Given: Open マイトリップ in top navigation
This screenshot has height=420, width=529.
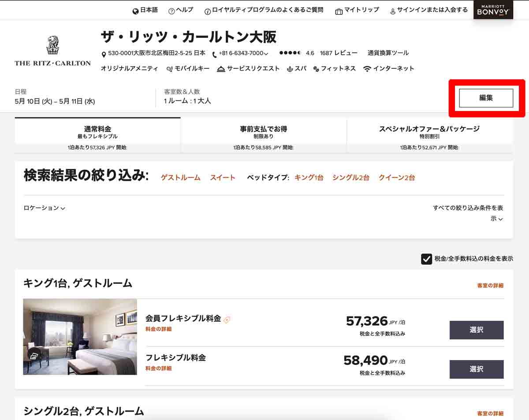Looking at the screenshot, I should [x=361, y=10].
